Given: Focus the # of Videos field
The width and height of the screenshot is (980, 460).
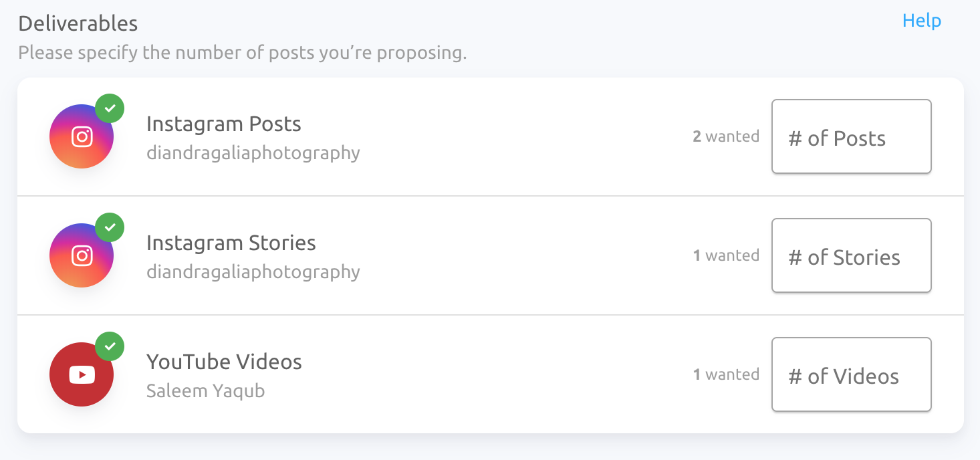Looking at the screenshot, I should 852,374.
